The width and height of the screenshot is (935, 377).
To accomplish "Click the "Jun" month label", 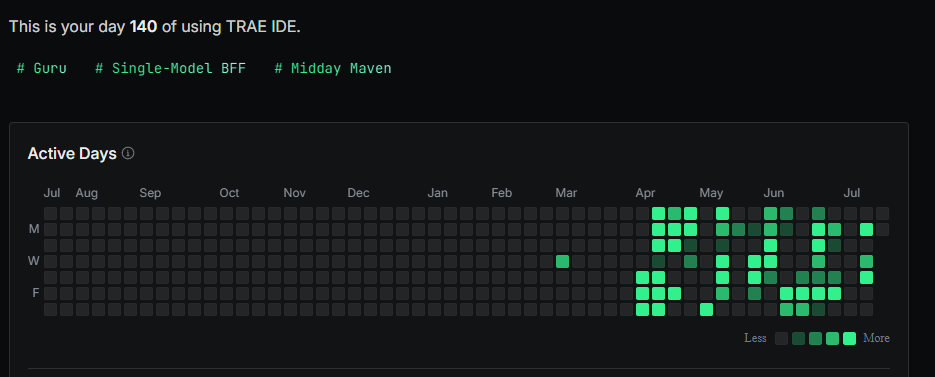I will click(x=774, y=193).
